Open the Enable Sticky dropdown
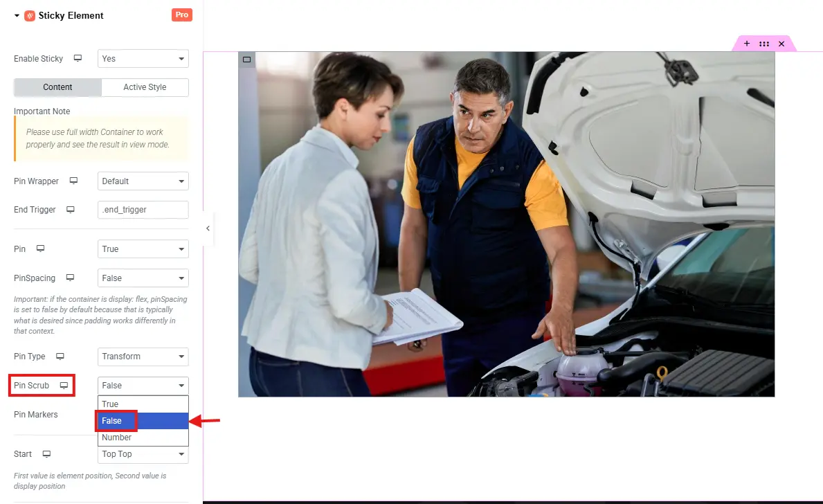 (x=143, y=59)
